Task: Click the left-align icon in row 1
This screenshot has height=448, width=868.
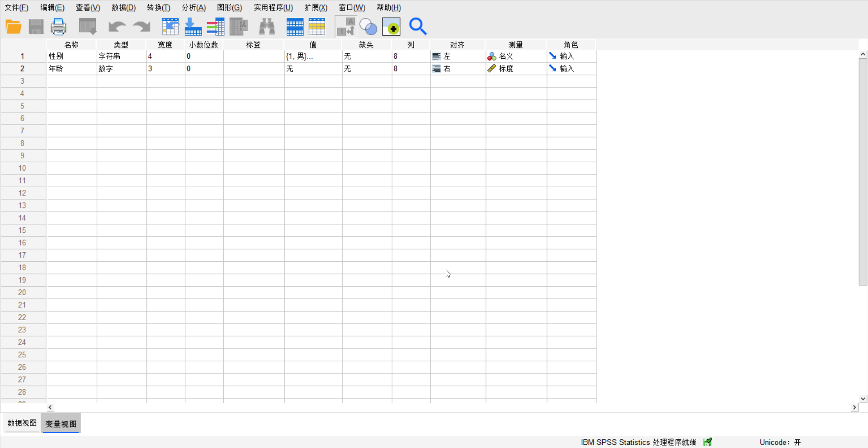Action: (x=436, y=57)
